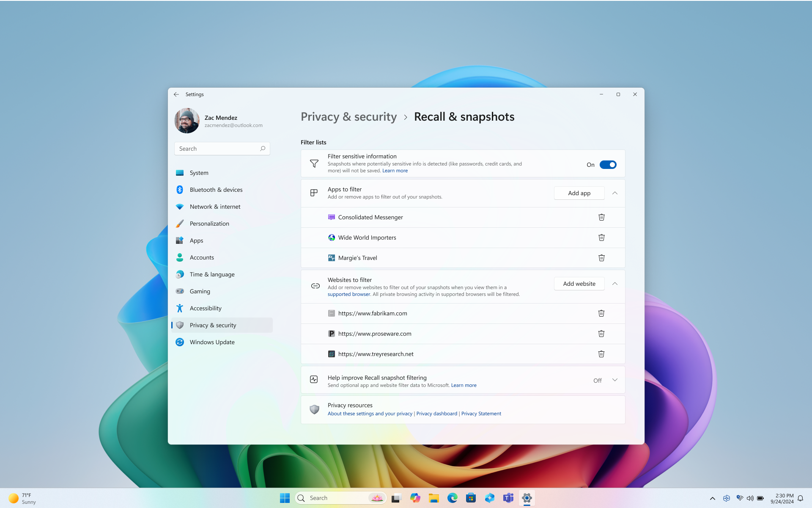Viewport: 812px width, 508px height.
Task: Collapse the Websites to filter section
Action: 614,283
